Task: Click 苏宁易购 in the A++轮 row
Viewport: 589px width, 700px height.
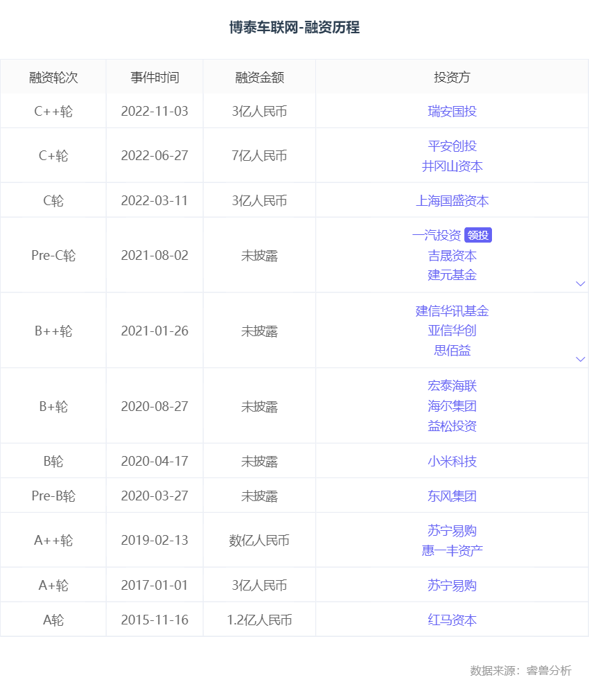Action: coord(452,530)
